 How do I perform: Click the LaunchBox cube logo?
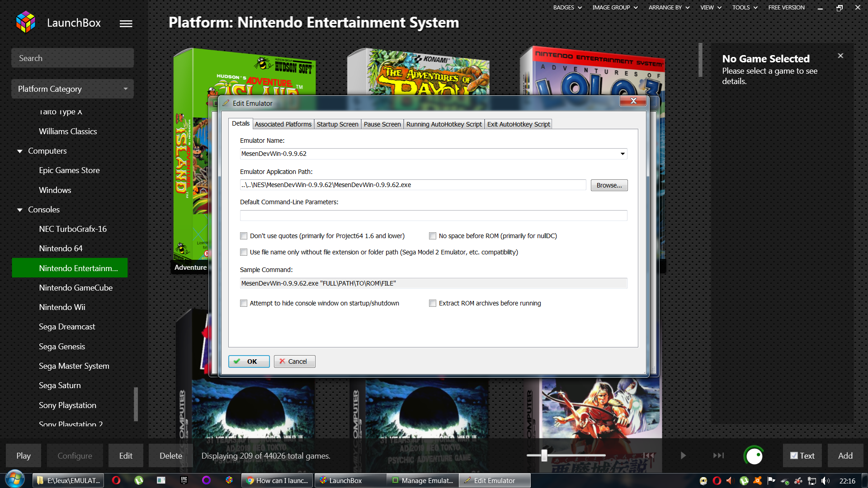[x=26, y=22]
